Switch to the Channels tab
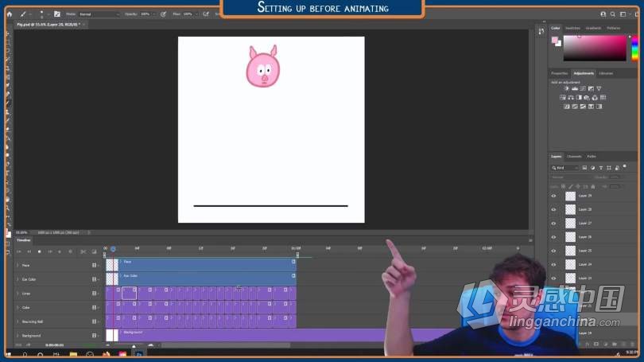Viewport: 644px width, 362px height. [574, 157]
